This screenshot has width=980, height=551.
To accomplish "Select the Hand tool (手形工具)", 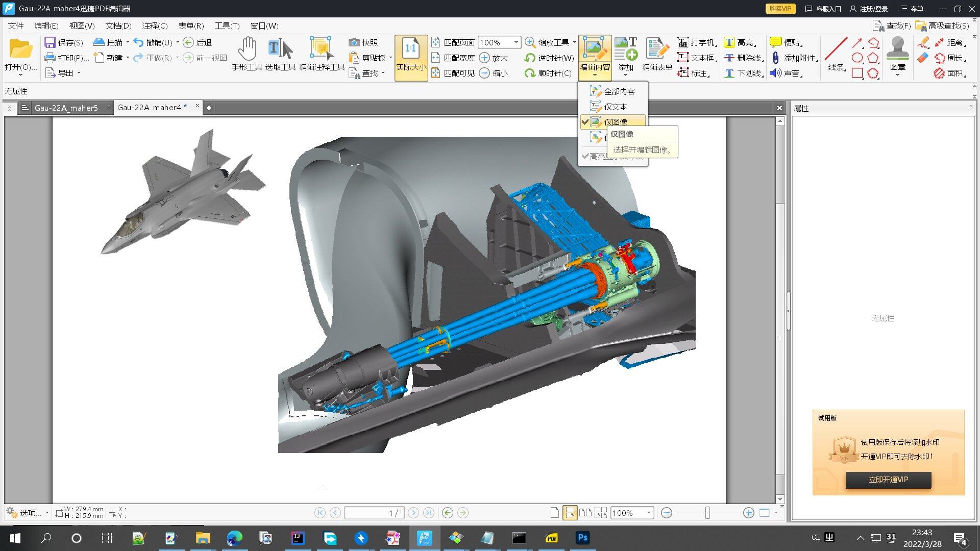I will point(247,54).
